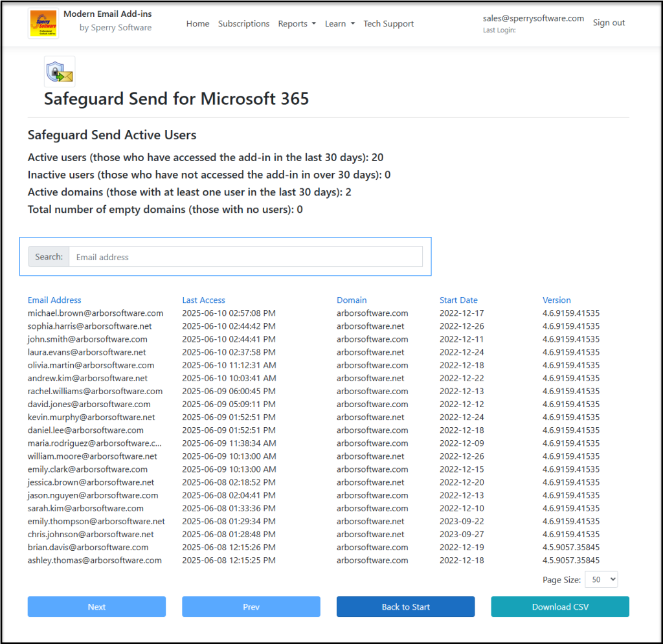Viewport: 663px width, 644px height.
Task: Sign out of the account
Action: pyautogui.click(x=608, y=22)
